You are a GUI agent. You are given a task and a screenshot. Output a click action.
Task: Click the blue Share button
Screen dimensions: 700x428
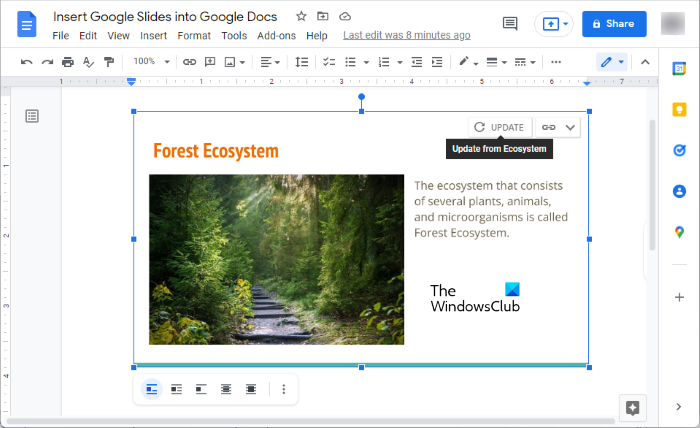pos(614,23)
